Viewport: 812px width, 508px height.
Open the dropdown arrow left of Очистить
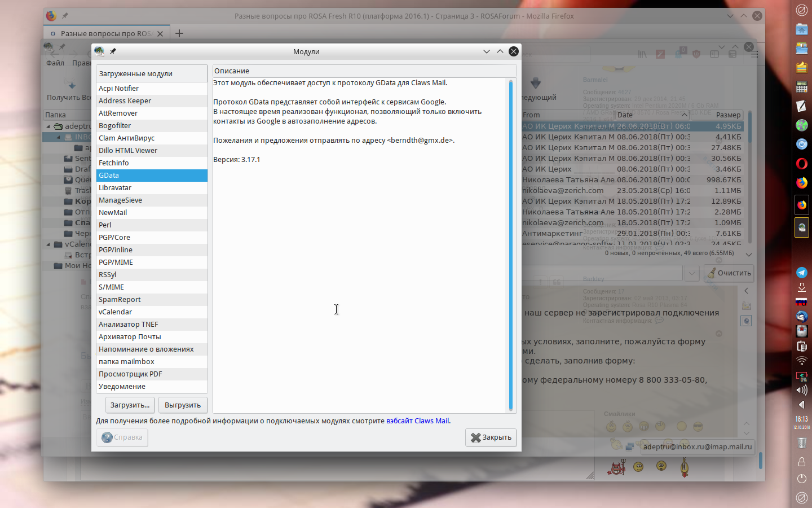click(692, 273)
